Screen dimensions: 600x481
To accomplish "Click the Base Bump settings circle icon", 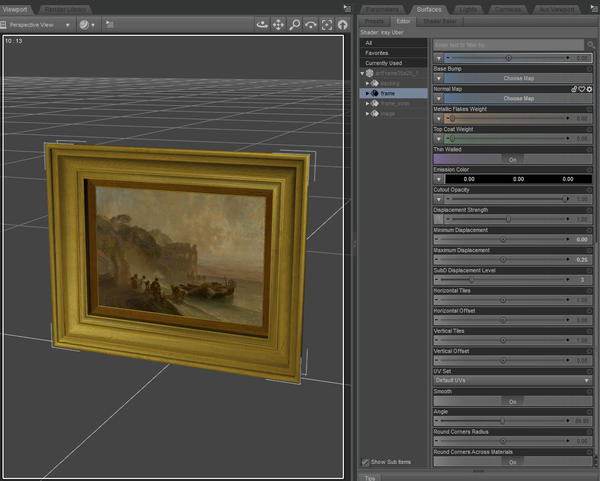I will click(589, 69).
